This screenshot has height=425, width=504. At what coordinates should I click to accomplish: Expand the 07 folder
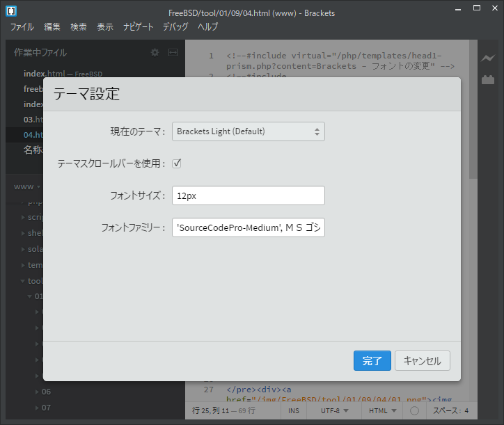point(37,408)
